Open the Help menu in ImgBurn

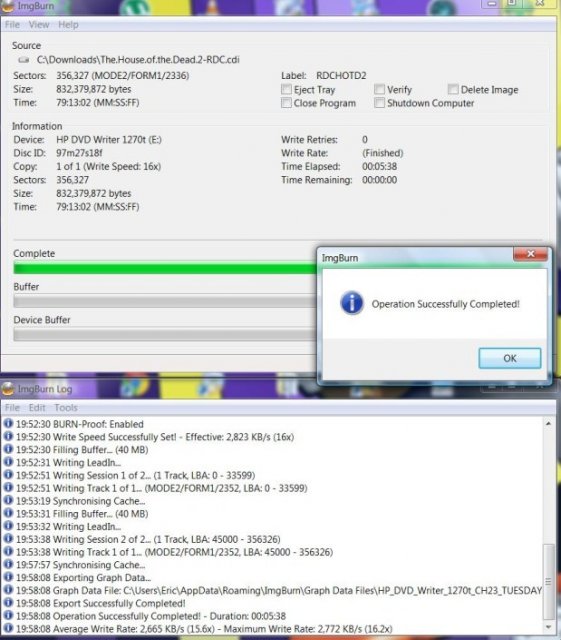[68, 24]
